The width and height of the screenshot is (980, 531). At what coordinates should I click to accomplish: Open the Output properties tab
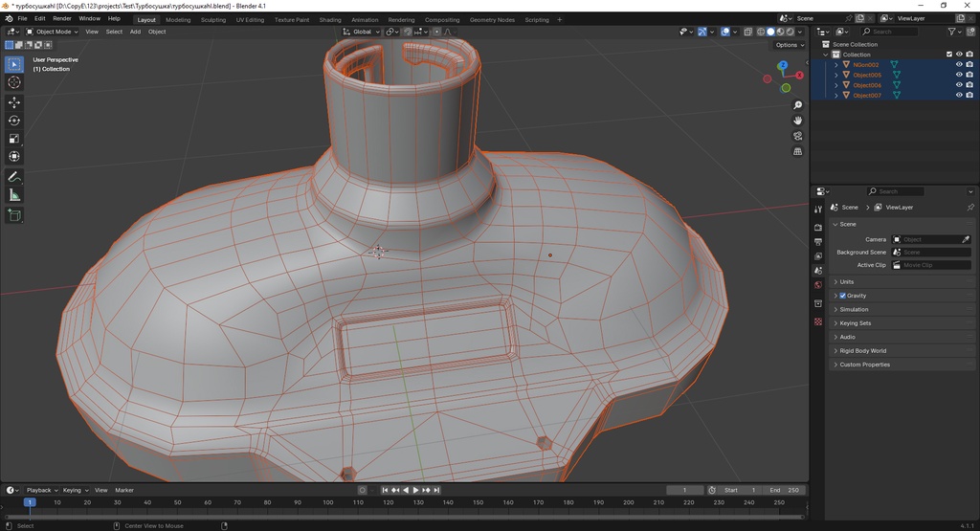tap(818, 242)
